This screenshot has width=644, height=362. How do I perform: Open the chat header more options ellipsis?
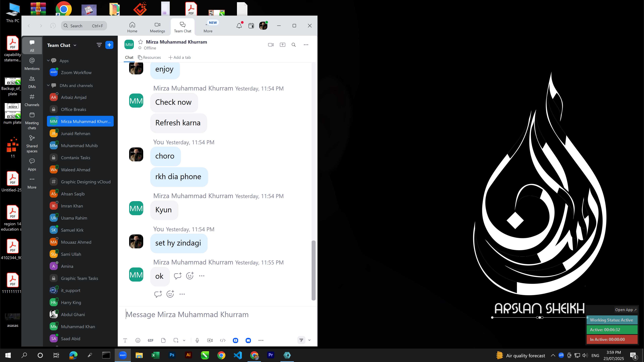306,45
